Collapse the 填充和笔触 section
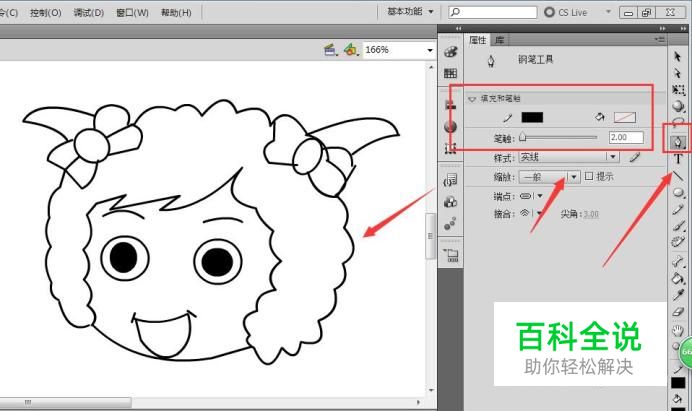 pyautogui.click(x=472, y=99)
